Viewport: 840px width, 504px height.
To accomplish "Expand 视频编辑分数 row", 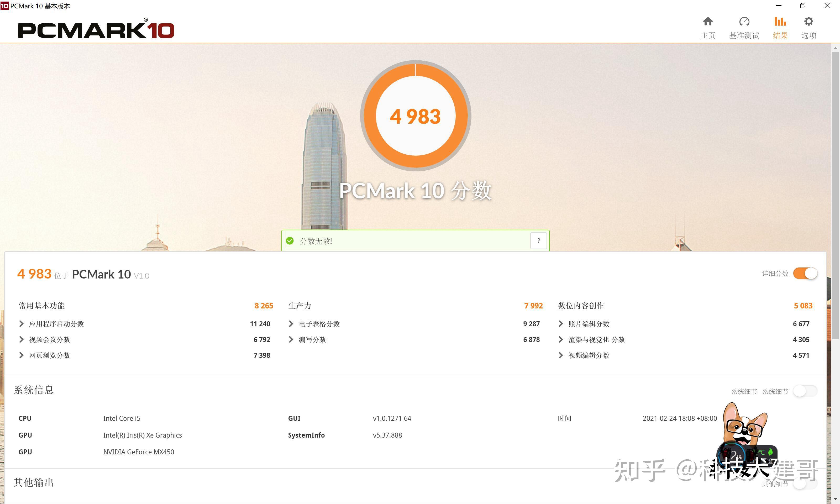I will pyautogui.click(x=560, y=355).
